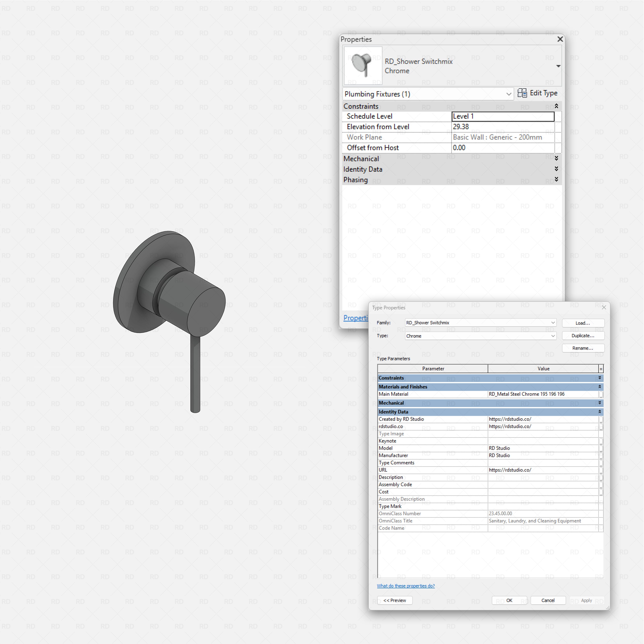Click the Type Mark value cell
644x644 pixels.
[x=543, y=507]
